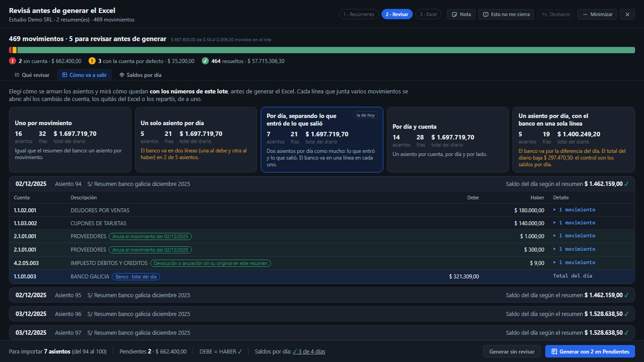Click the green check icon next to 464 resueltos
The height and width of the screenshot is (362, 644).
click(x=205, y=61)
